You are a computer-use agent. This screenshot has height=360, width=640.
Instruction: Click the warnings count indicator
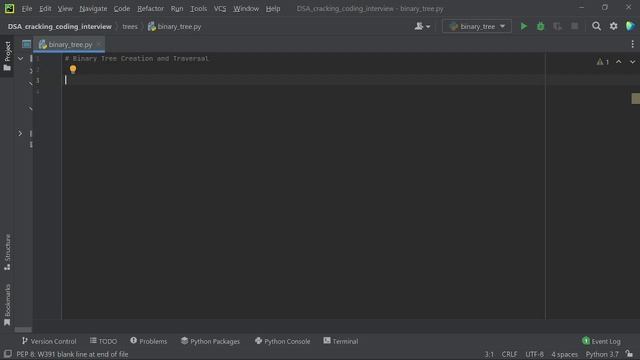(x=602, y=62)
